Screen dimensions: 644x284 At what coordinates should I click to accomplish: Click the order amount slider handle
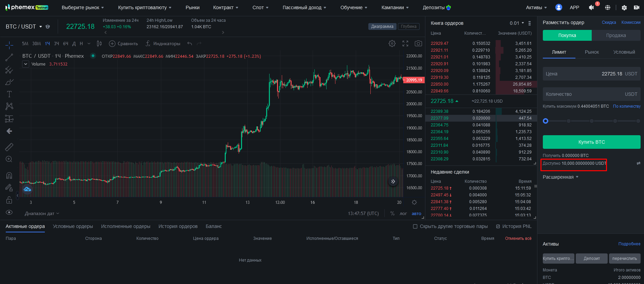[546, 121]
